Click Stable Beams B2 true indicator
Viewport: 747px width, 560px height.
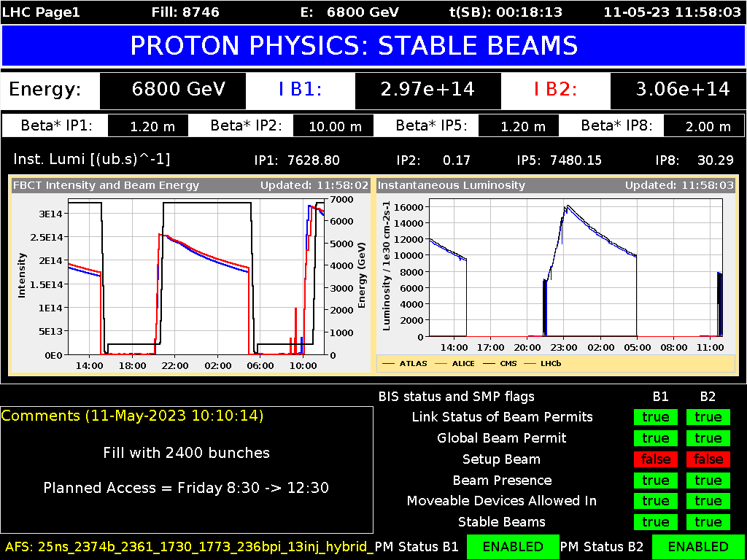click(708, 522)
